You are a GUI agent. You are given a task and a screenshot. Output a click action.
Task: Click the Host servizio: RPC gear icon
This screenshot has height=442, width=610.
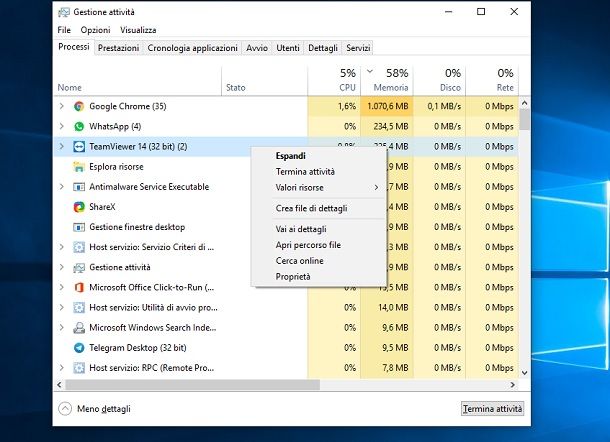point(79,368)
